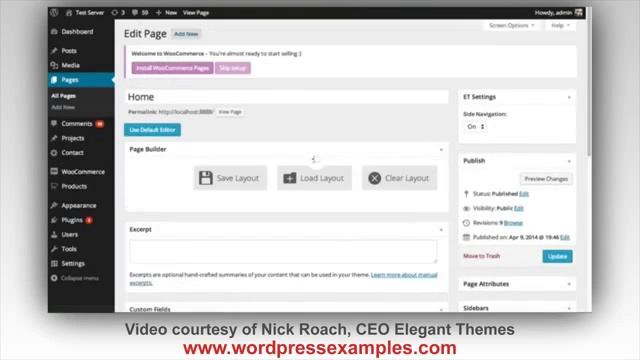Click the Products sidebar icon
Viewport: 640px width, 360px height.
54,186
